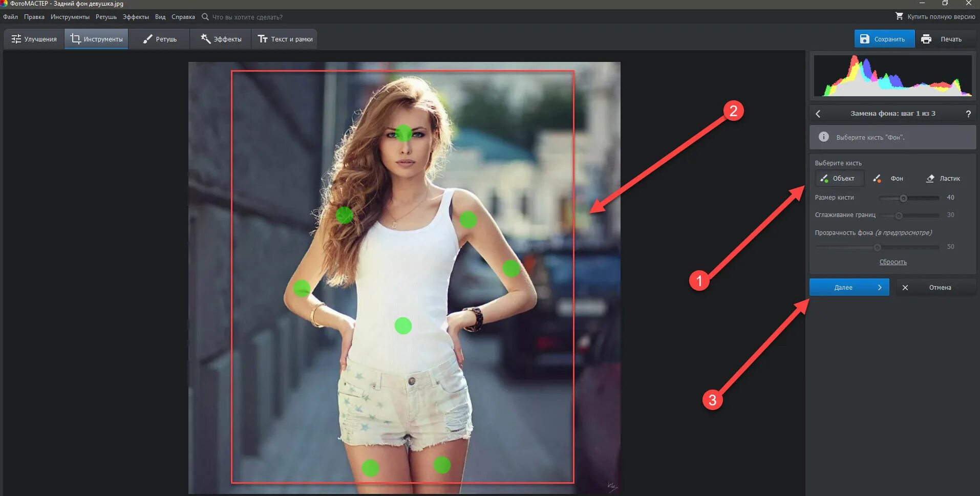Click the magic wand icon on Эффекты tab
Viewport: 980px width, 496px height.
point(205,39)
